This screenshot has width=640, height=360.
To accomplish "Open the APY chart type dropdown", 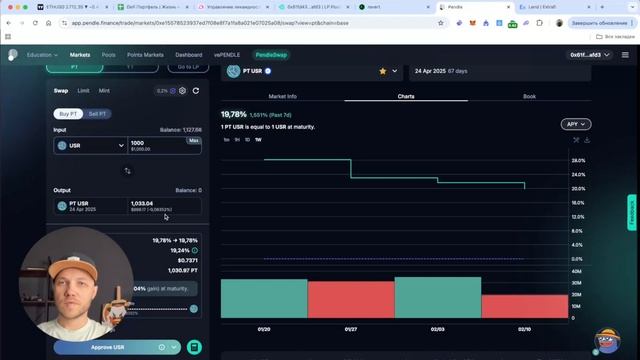I will (x=576, y=124).
